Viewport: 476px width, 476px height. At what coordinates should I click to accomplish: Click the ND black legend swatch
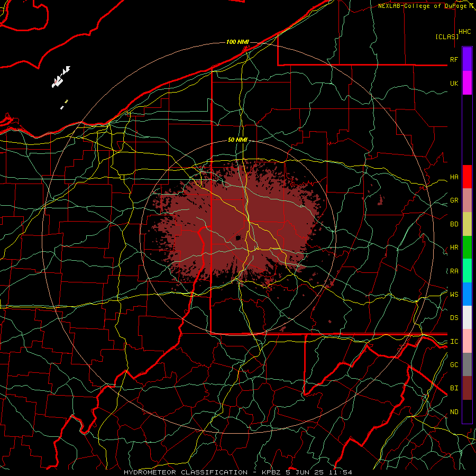tap(467, 411)
